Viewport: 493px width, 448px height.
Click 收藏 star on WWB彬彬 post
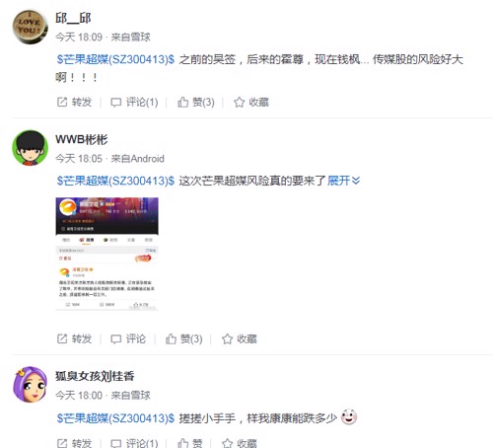(x=240, y=338)
